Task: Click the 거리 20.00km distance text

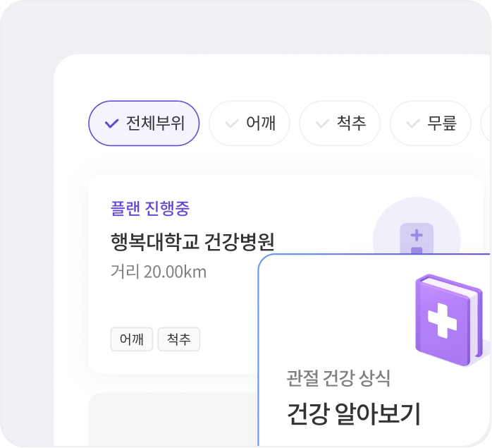Action: point(159,272)
